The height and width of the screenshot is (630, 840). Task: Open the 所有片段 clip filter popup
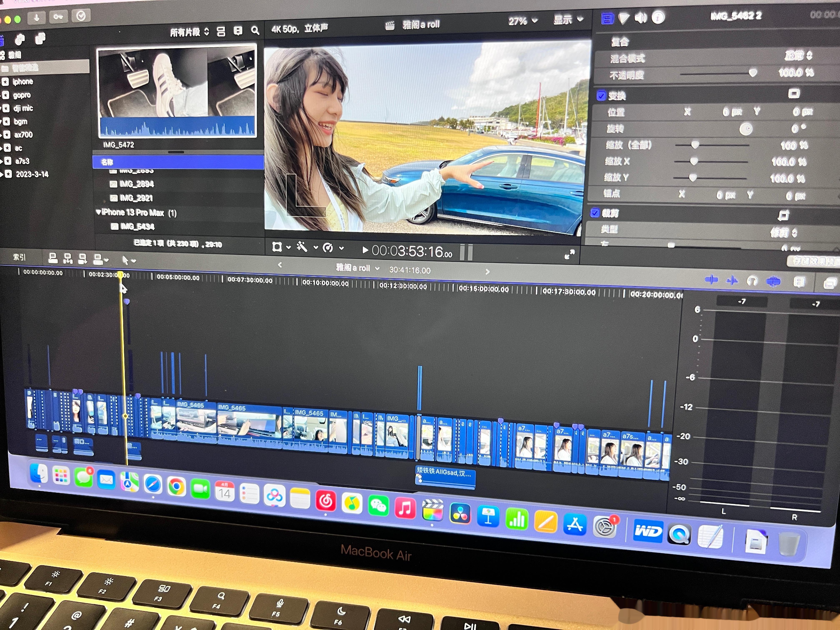click(x=190, y=32)
